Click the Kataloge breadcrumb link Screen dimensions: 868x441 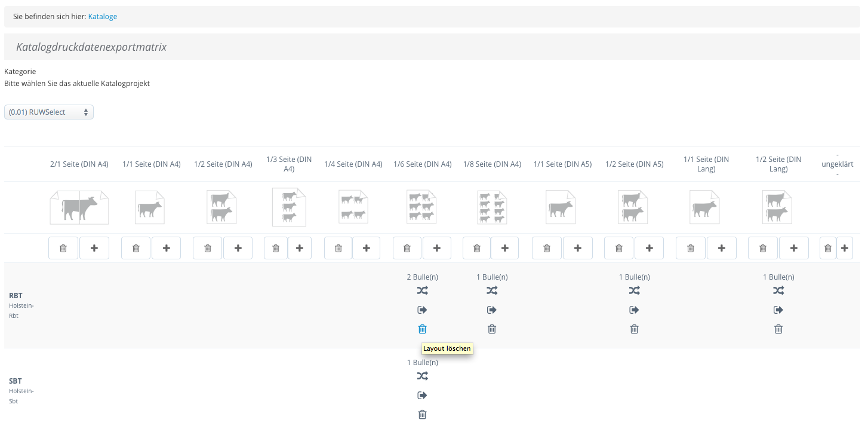(103, 17)
